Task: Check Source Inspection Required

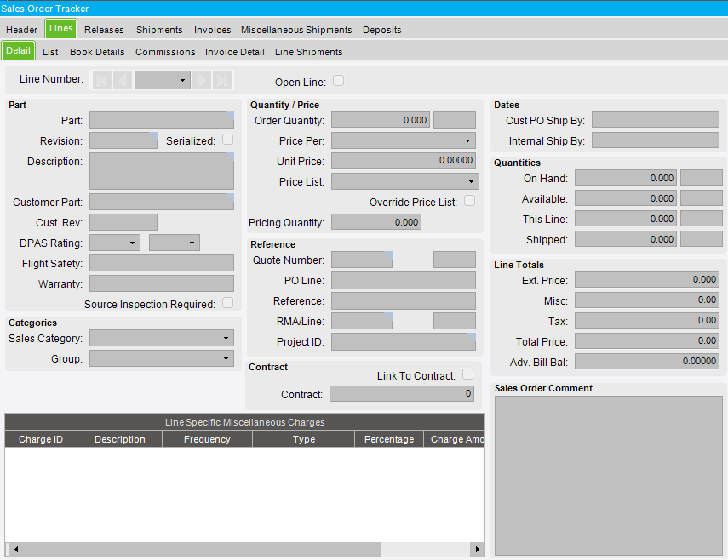Action: 227,303
